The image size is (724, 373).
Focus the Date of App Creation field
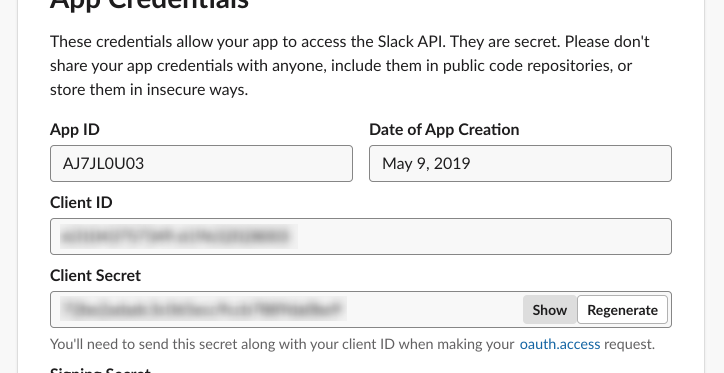coord(520,163)
